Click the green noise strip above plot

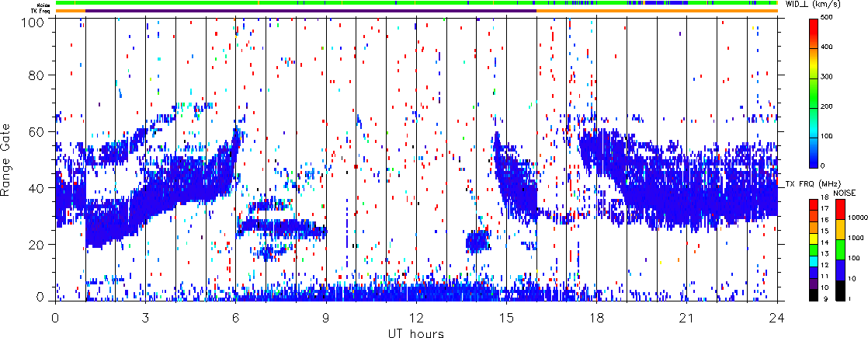click(416, 3)
